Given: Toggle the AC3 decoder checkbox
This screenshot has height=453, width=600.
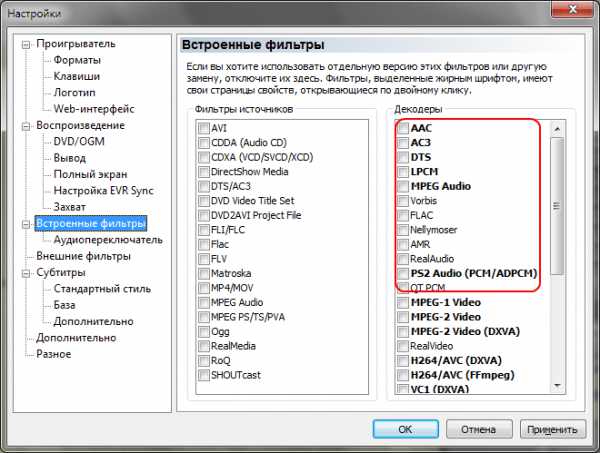Looking at the screenshot, I should tap(403, 143).
